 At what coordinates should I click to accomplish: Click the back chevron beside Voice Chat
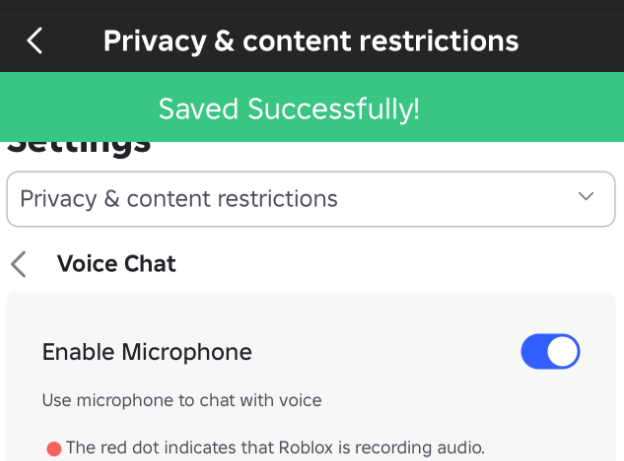coord(18,264)
